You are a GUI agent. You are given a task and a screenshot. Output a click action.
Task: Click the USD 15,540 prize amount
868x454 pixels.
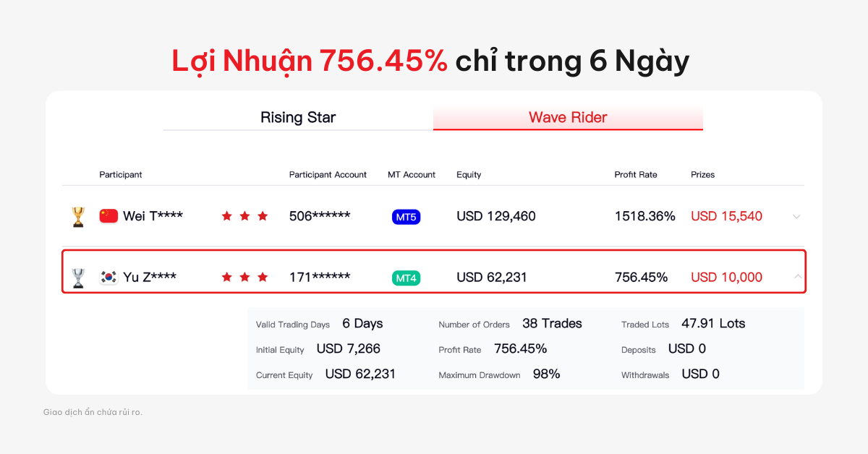(726, 216)
